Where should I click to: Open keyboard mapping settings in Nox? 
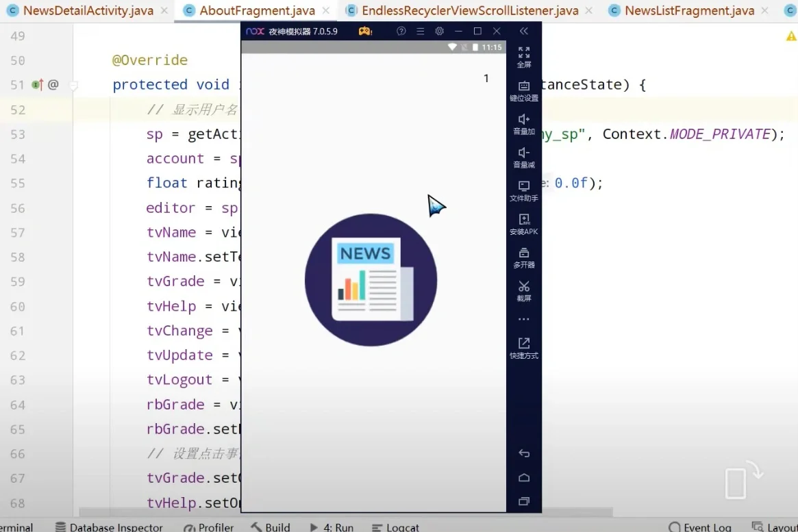pos(524,91)
